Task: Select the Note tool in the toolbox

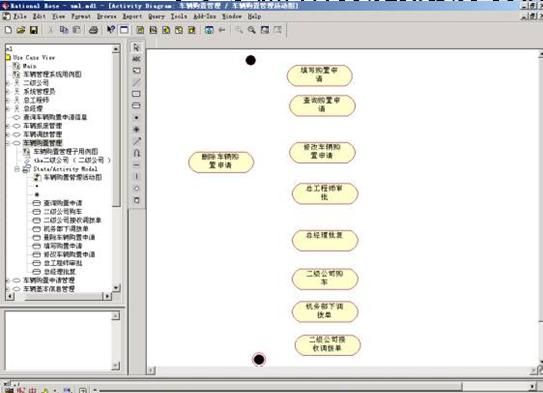Action: (x=136, y=71)
